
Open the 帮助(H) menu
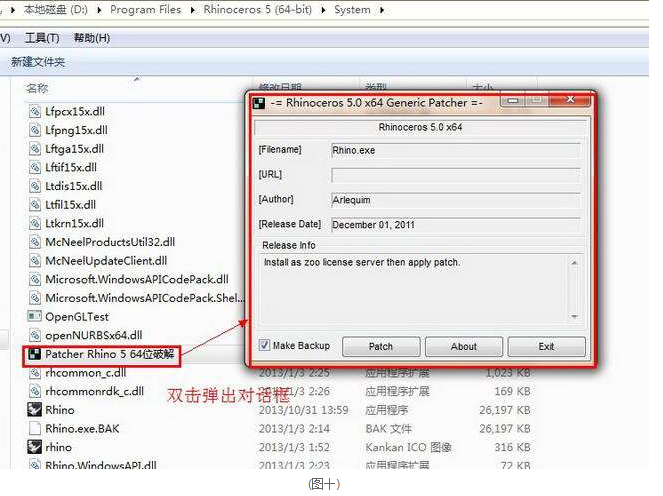coord(92,38)
